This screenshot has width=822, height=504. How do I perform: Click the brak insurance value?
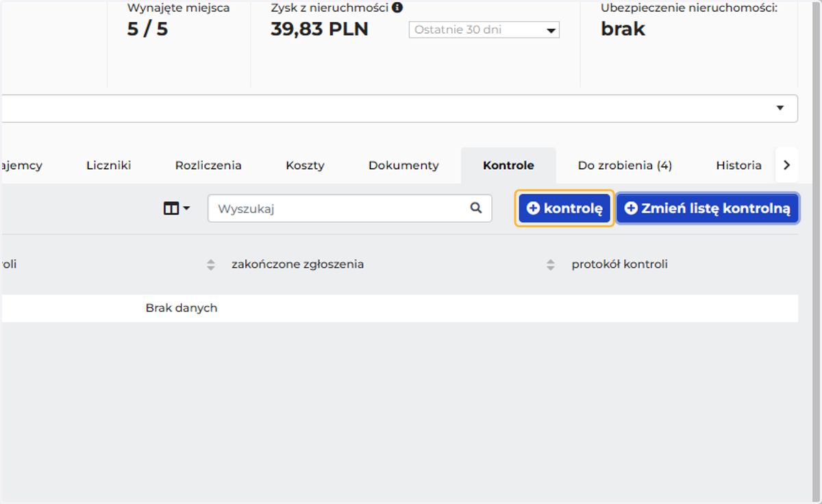(x=623, y=29)
